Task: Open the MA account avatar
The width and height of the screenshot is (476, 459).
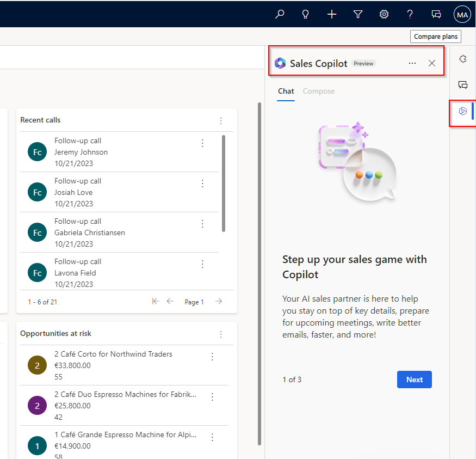Action: tap(462, 15)
